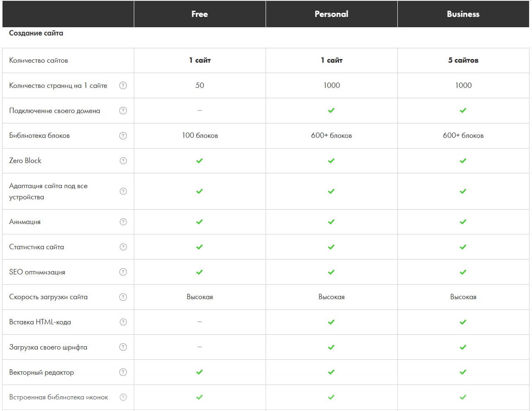532x411 pixels.
Task: Click the '5 сайтов' Business cell
Action: click(463, 60)
